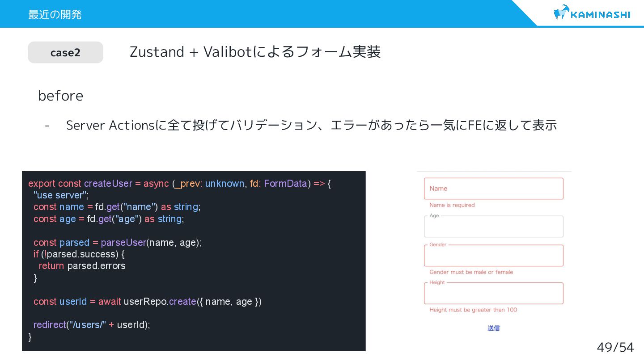Click the '"use server";' code line

[61, 195]
